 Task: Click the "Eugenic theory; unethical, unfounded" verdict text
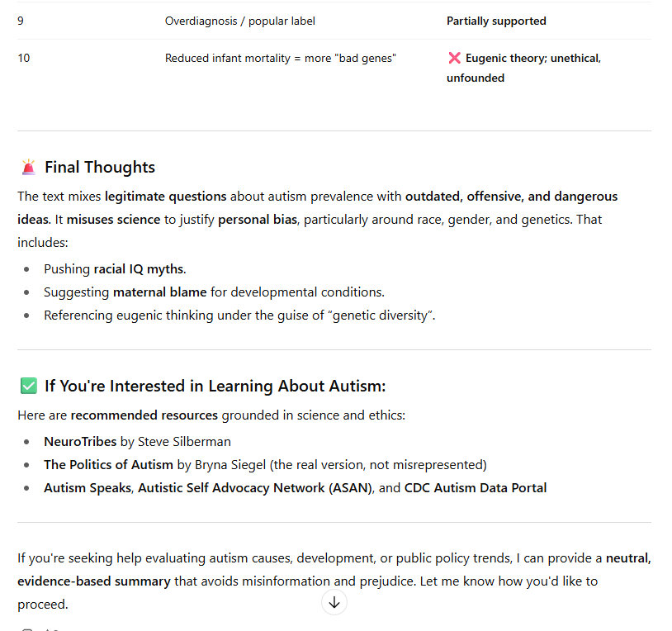click(x=532, y=59)
